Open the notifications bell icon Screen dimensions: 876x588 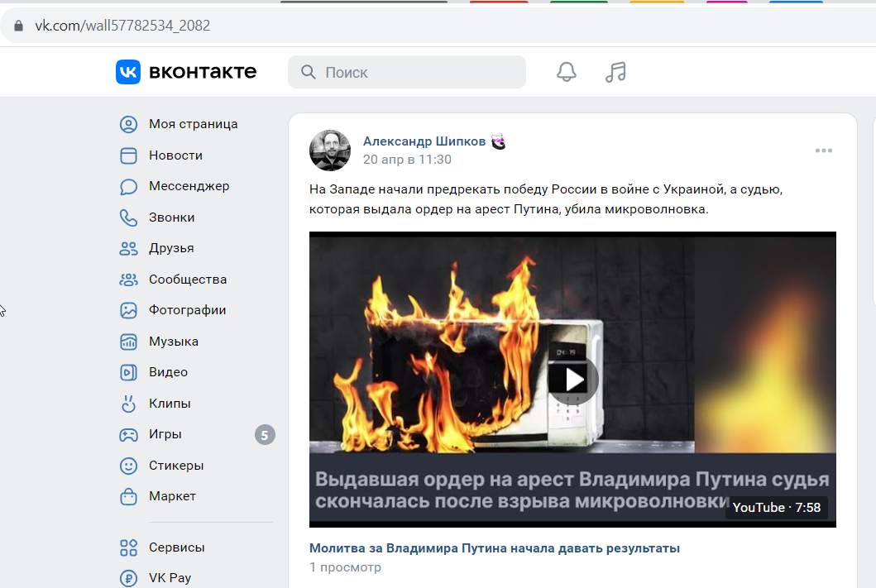(x=566, y=72)
